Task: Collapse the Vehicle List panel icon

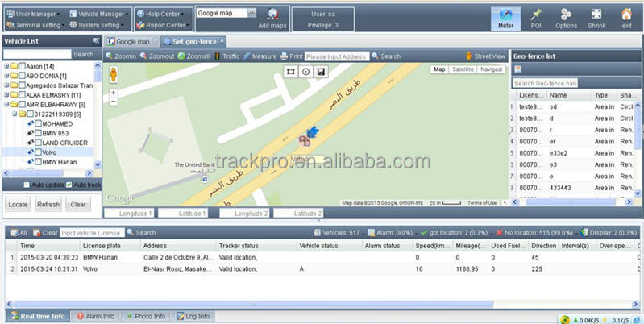Action: tap(96, 40)
